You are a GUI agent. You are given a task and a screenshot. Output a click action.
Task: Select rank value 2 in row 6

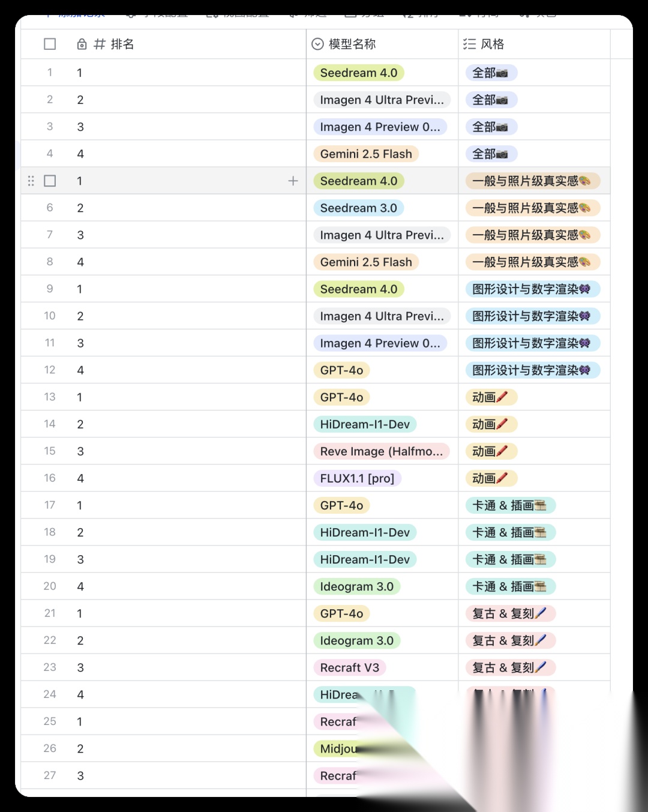(x=80, y=208)
